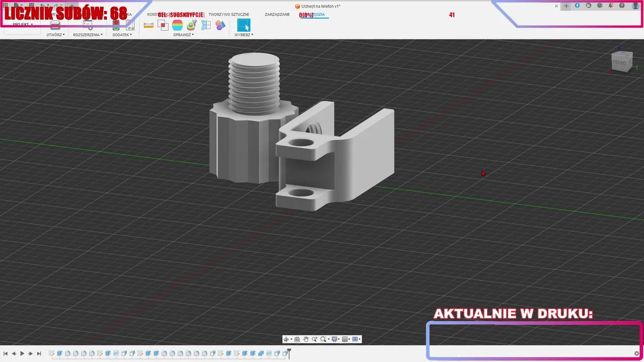Open the Help question mark menu

622,6
